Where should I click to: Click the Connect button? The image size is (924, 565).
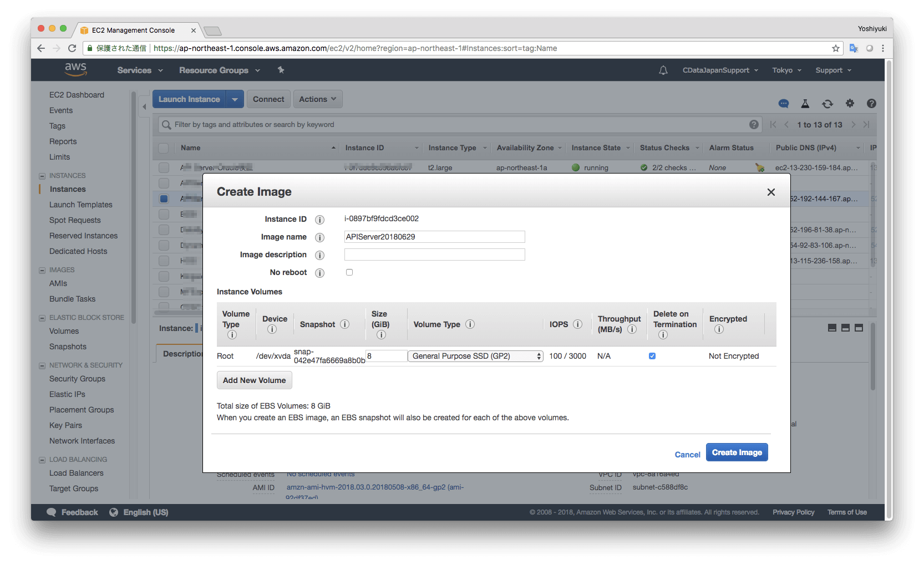[x=268, y=99]
